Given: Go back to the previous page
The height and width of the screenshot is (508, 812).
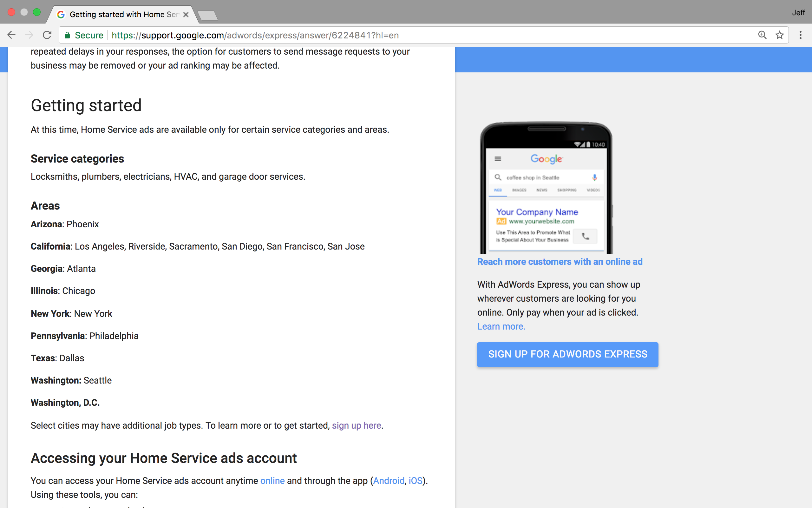Looking at the screenshot, I should coord(11,35).
